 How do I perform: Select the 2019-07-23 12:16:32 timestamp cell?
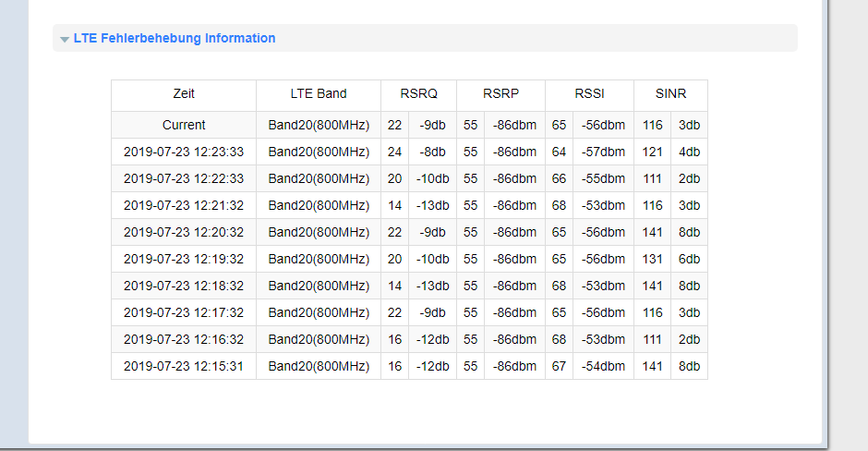(184, 339)
